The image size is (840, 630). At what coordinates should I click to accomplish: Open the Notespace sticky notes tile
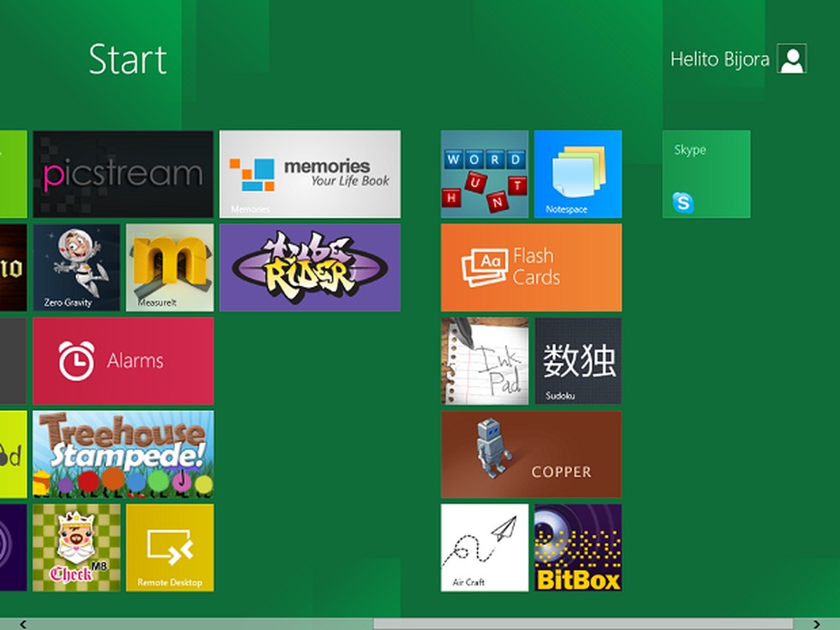(578, 174)
